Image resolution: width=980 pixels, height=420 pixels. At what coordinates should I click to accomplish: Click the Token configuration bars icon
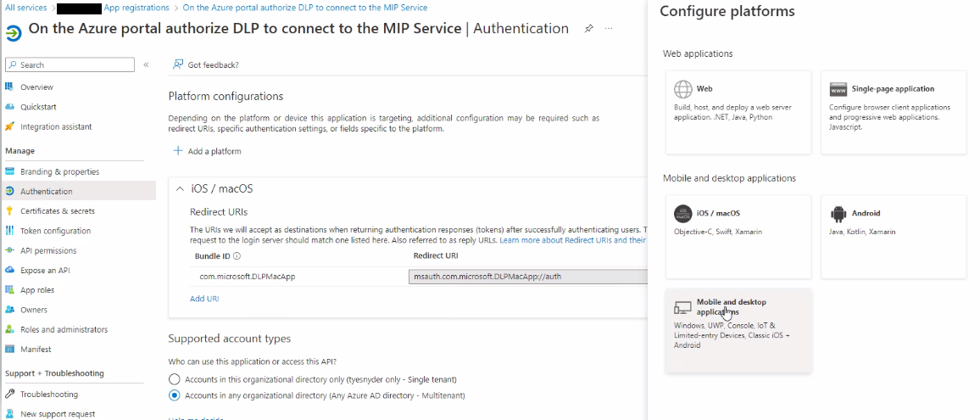pos(9,231)
